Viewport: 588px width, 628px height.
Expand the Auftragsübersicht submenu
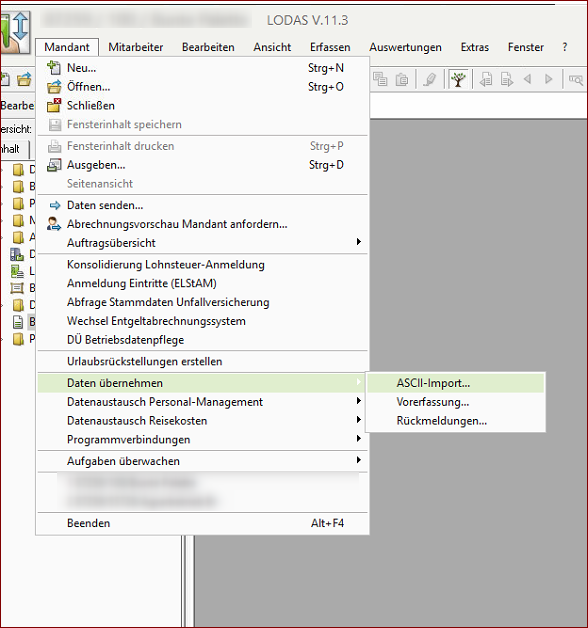(203, 243)
